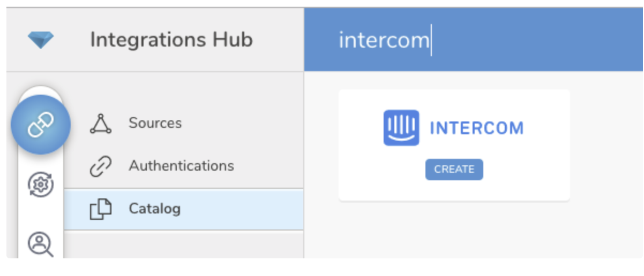Click the Integrations Hub title
This screenshot has width=644, height=276.
tap(171, 40)
